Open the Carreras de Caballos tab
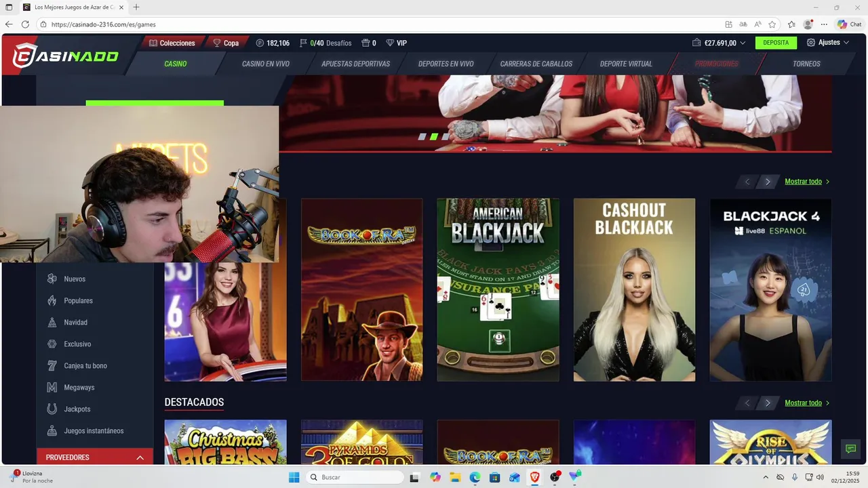 click(536, 64)
